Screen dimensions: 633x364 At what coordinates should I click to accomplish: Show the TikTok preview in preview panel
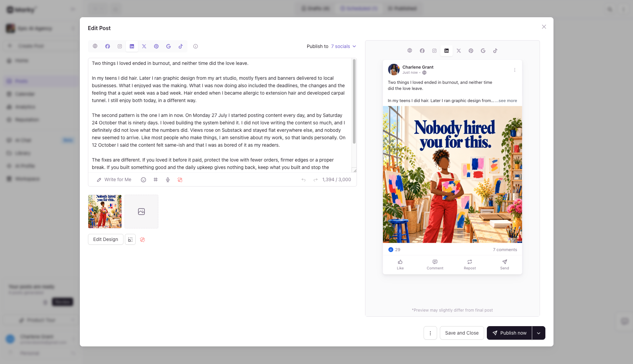pos(495,51)
